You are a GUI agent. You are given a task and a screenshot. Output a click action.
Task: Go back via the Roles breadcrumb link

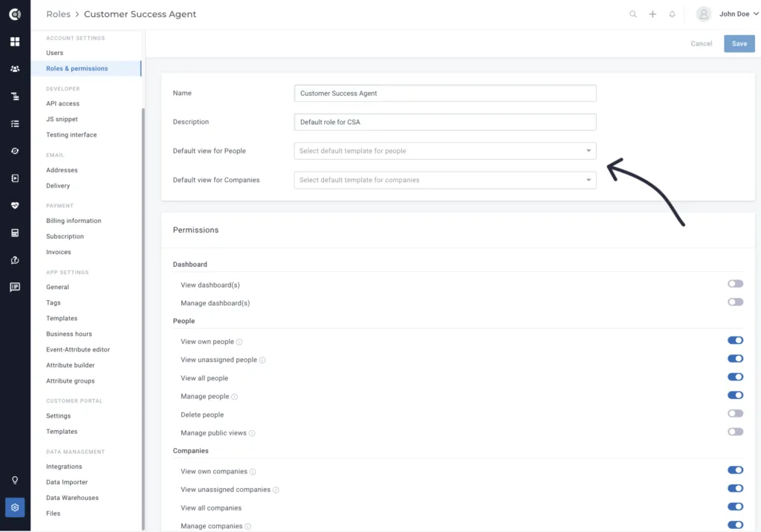coord(58,14)
